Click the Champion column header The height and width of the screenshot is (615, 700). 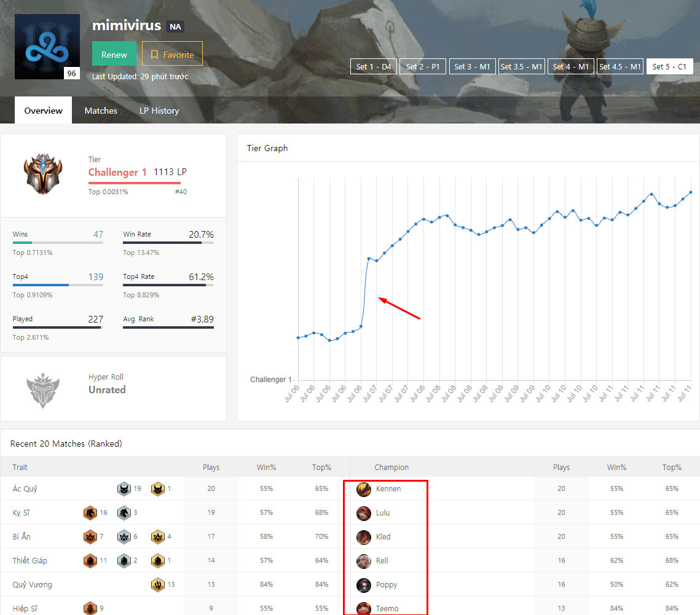[x=391, y=468]
